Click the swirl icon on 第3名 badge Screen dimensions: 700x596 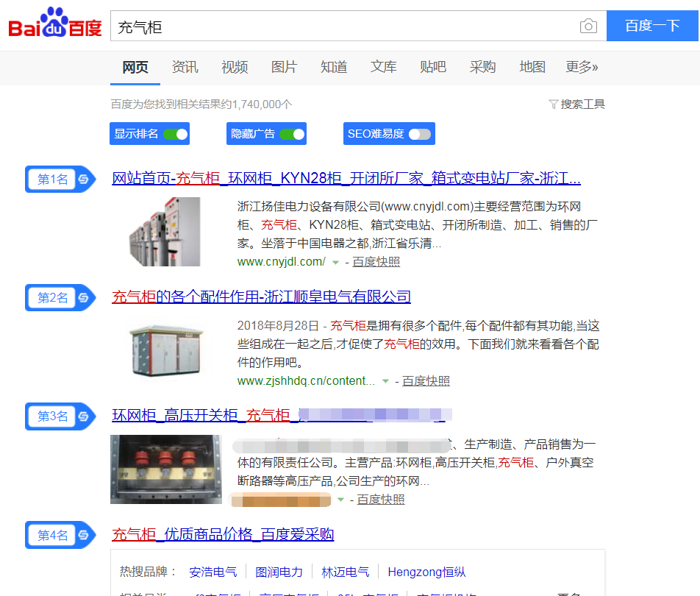[84, 416]
